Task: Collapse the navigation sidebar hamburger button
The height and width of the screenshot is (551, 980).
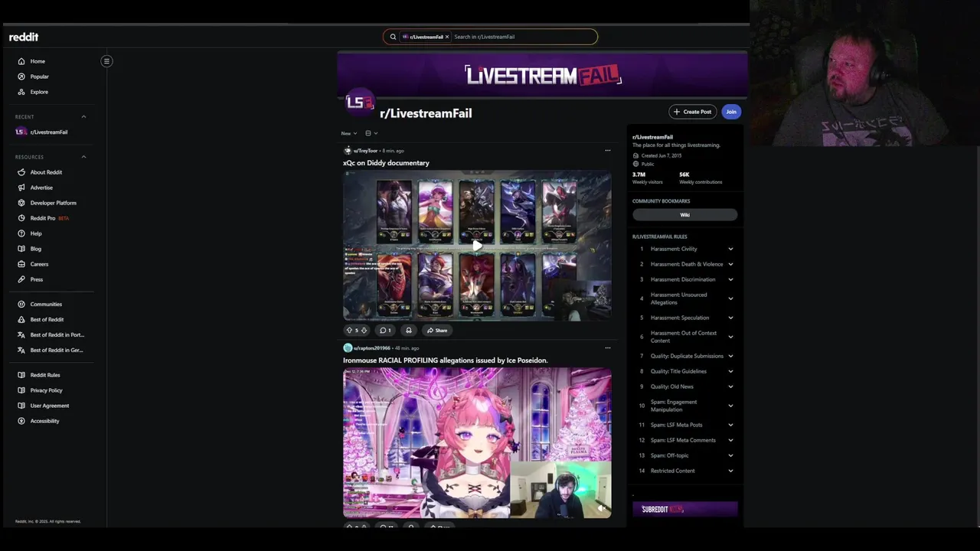Action: [106, 61]
